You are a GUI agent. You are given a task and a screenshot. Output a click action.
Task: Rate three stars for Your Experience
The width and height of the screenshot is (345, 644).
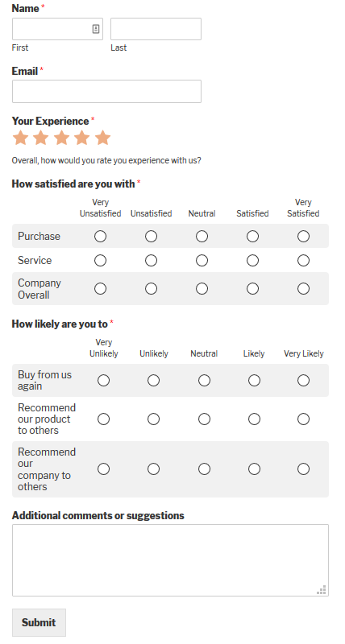[61, 138]
